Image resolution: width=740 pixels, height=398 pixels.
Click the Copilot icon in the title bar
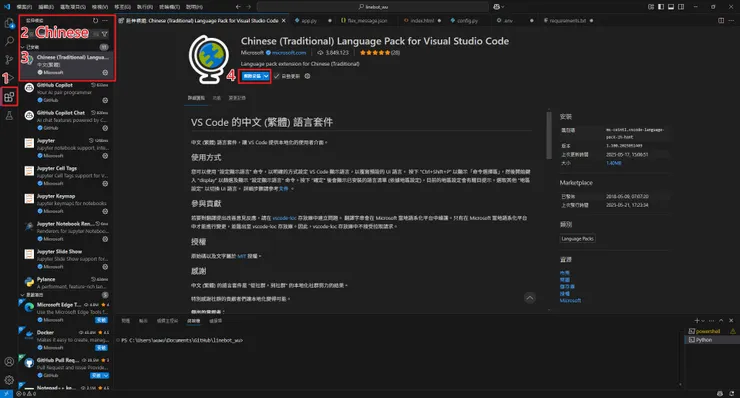[x=496, y=7]
